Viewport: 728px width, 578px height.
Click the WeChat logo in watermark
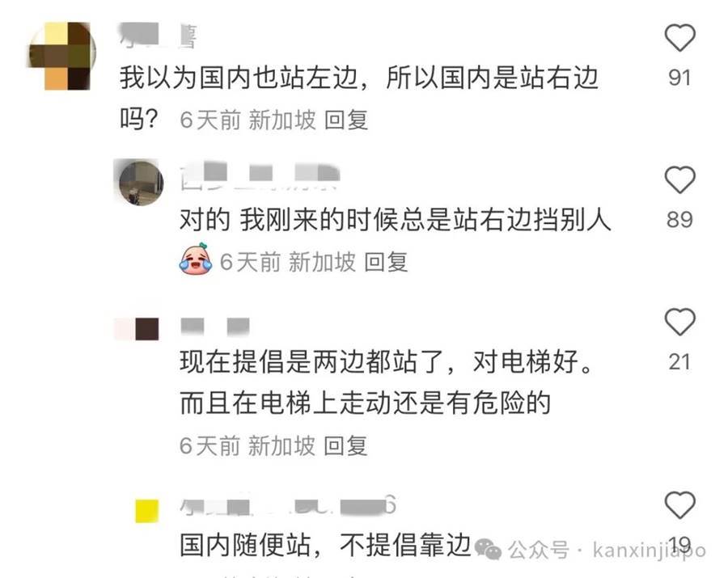click(489, 549)
